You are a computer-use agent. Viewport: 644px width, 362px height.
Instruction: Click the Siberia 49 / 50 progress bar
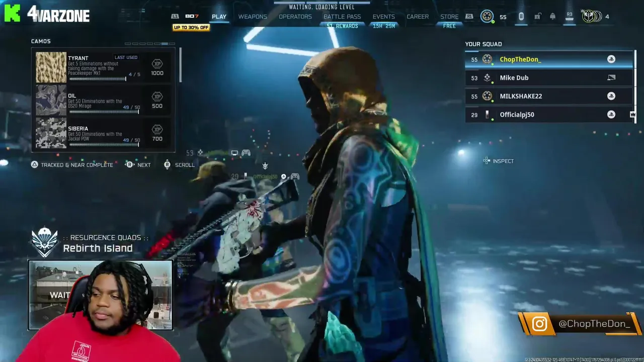pos(104,145)
